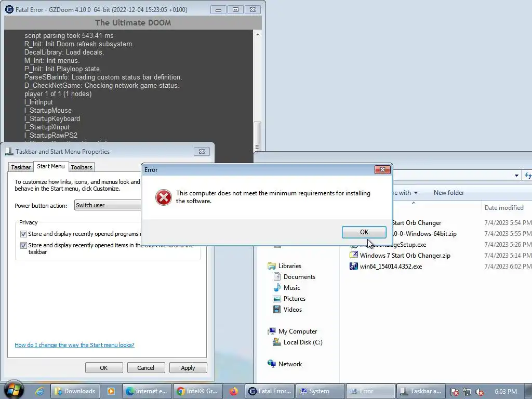This screenshot has width=532, height=399.
Task: Open Network in navigation pane
Action: point(290,364)
